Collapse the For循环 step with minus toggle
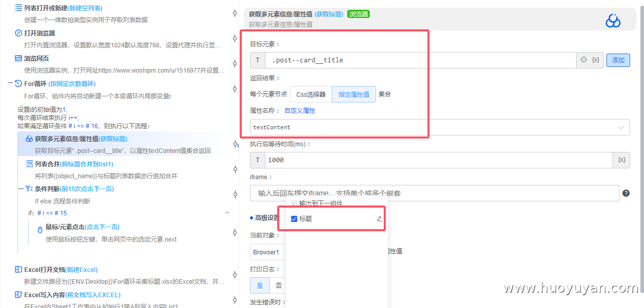This screenshot has height=308, width=644. pyautogui.click(x=10, y=83)
